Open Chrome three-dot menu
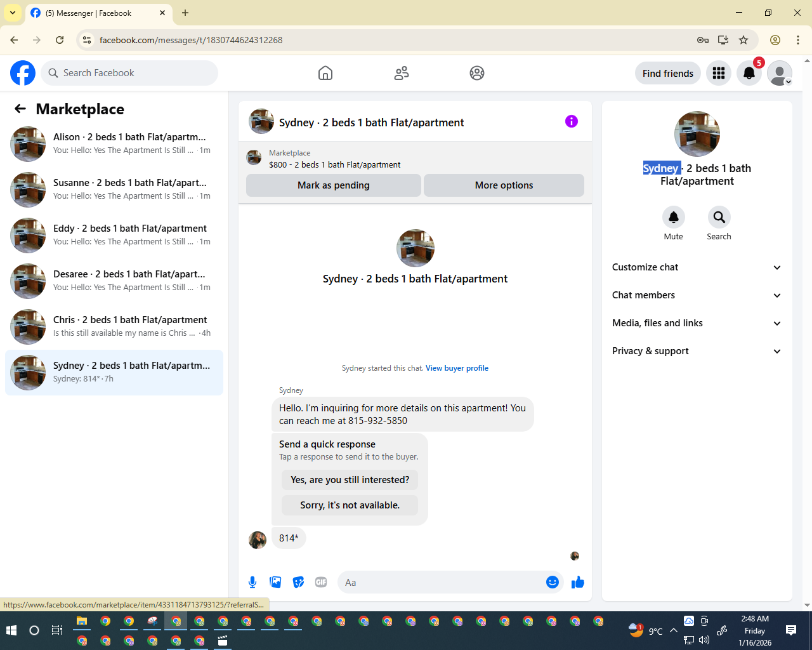The height and width of the screenshot is (650, 812). 798,40
